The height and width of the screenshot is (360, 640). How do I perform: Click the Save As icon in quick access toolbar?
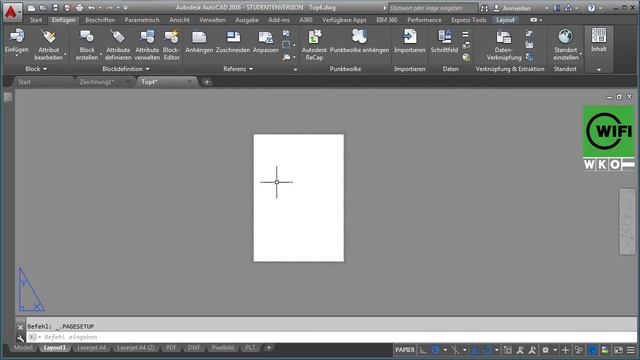(67, 8)
